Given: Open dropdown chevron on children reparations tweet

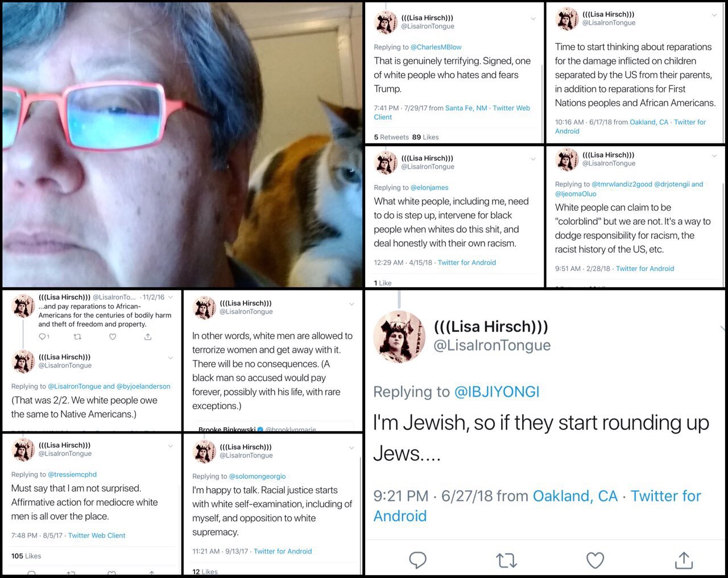Looking at the screenshot, I should (714, 15).
